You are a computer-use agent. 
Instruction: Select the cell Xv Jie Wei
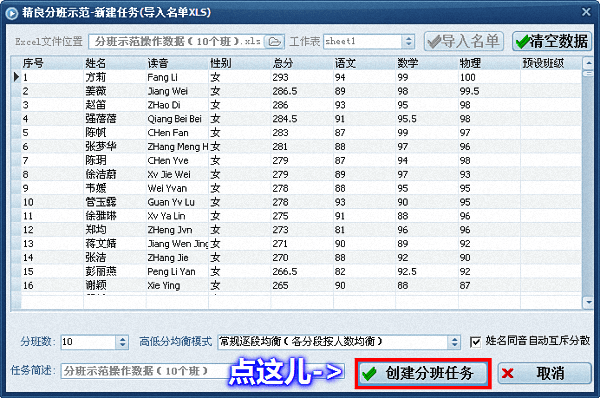(x=177, y=175)
